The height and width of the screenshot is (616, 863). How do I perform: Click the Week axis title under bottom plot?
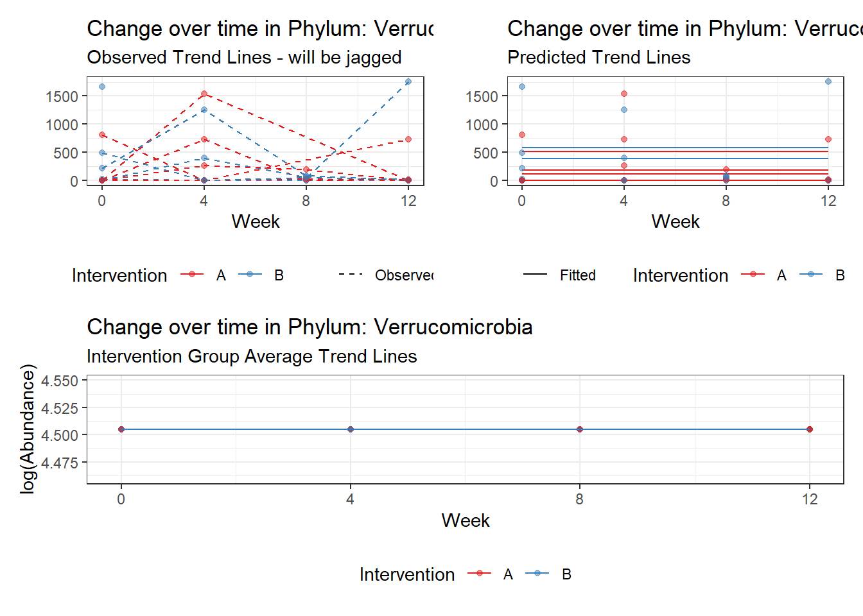tap(465, 520)
